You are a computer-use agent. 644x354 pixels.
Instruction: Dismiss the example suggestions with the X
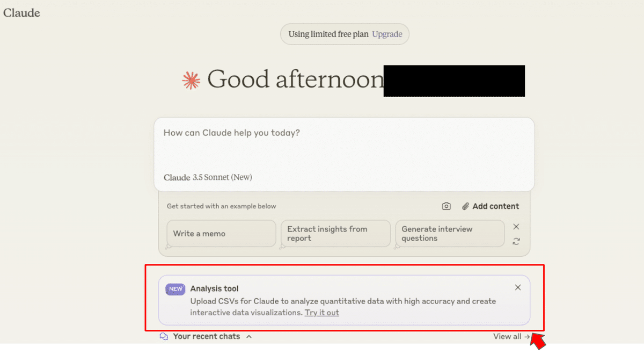(x=516, y=227)
